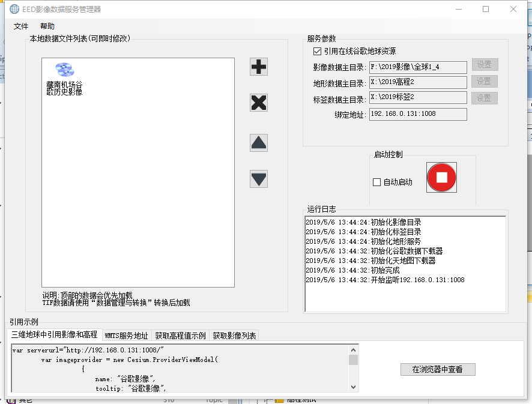Image resolution: width=532 pixels, height=404 pixels.
Task: Open the 文件 menu
Action: [21, 26]
